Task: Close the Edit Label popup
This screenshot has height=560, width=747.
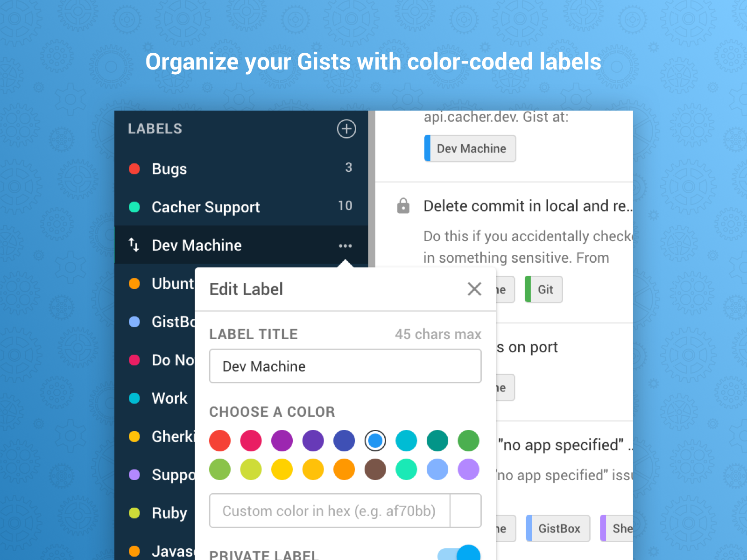Action: tap(474, 289)
